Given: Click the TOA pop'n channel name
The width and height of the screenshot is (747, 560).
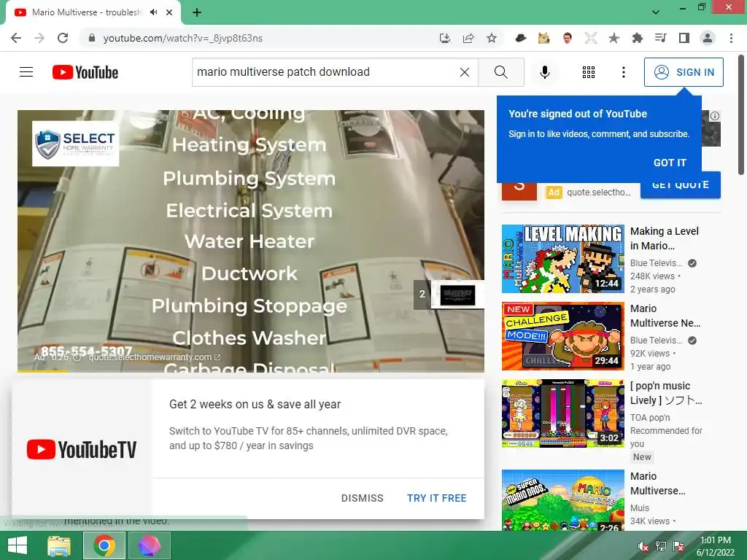Looking at the screenshot, I should tap(650, 418).
